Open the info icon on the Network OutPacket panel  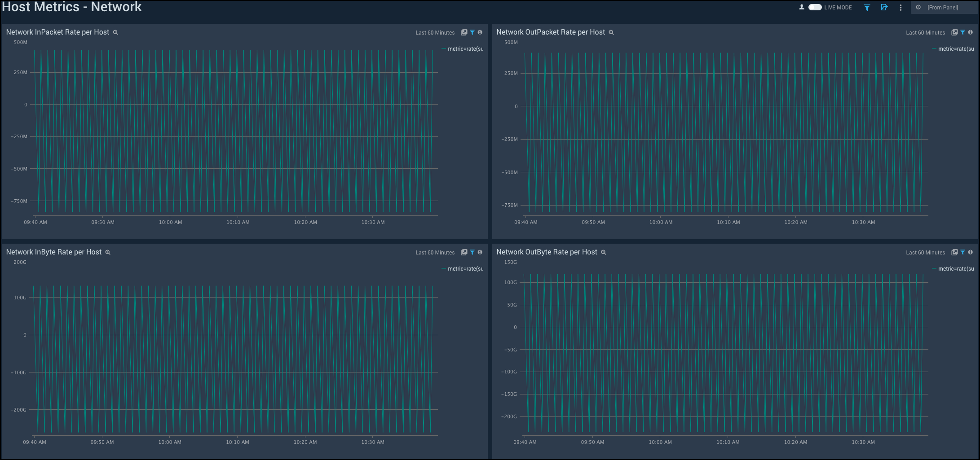tap(970, 32)
